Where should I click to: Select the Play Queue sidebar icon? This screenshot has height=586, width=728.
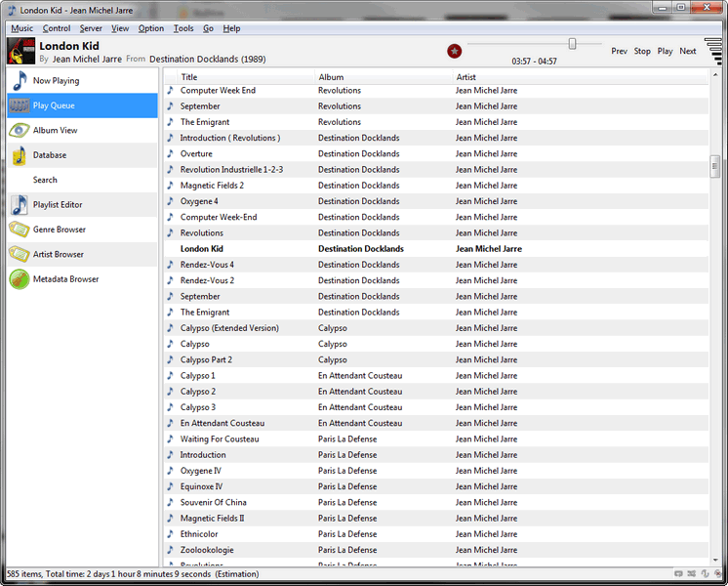coord(20,105)
